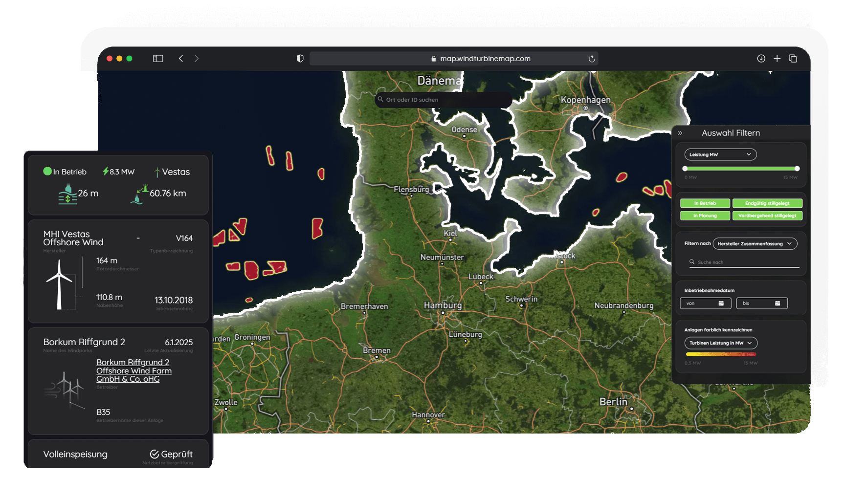Click the water depth 26 m icon
The height and width of the screenshot is (477, 868).
point(68,194)
